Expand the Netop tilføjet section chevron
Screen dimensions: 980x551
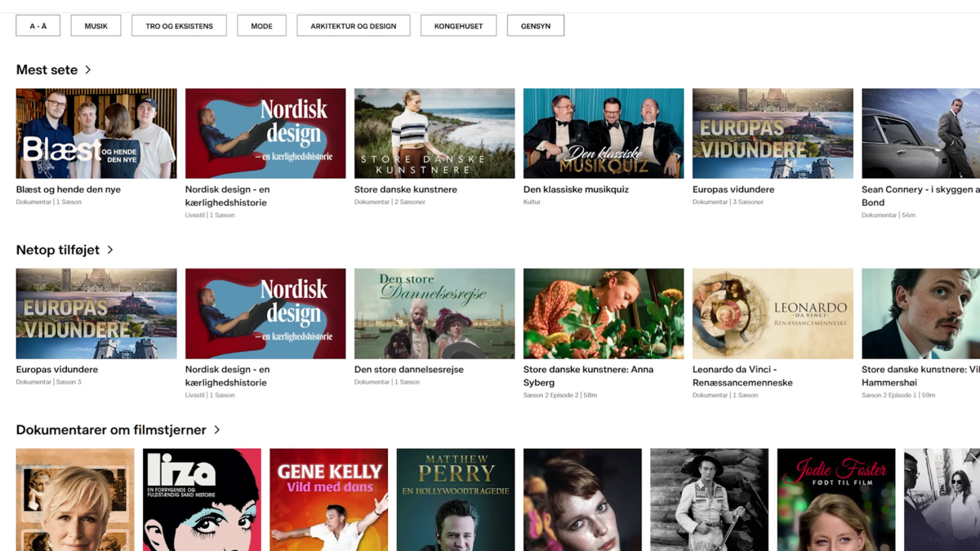(110, 250)
